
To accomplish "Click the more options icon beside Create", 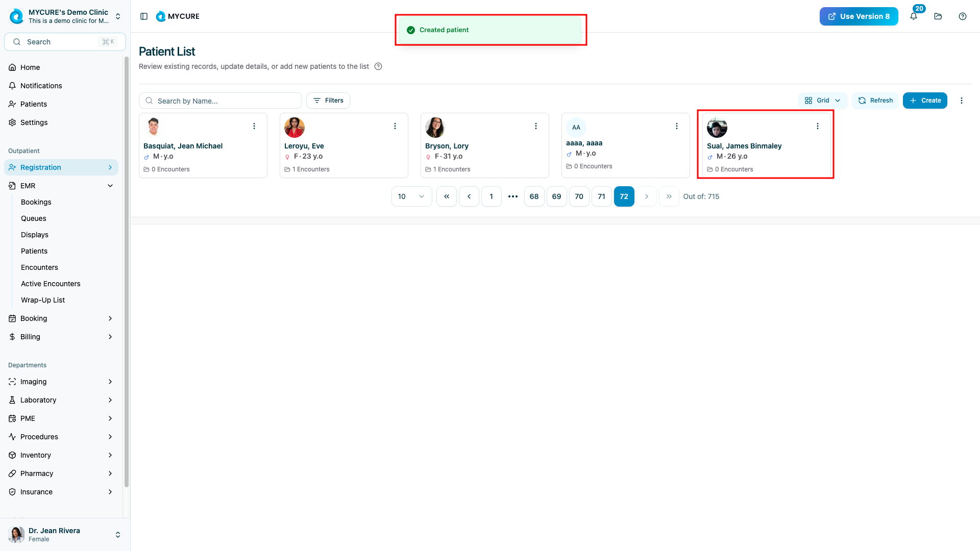I will click(962, 101).
